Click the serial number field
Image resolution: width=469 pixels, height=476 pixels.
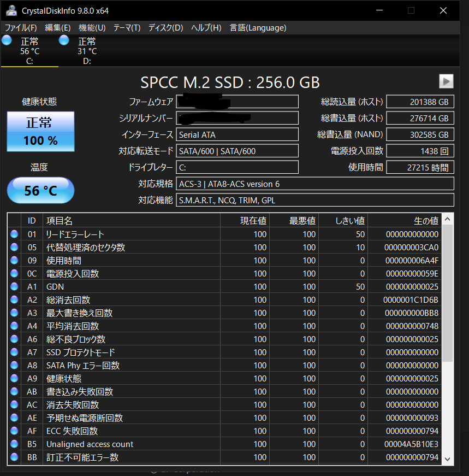[x=238, y=118]
